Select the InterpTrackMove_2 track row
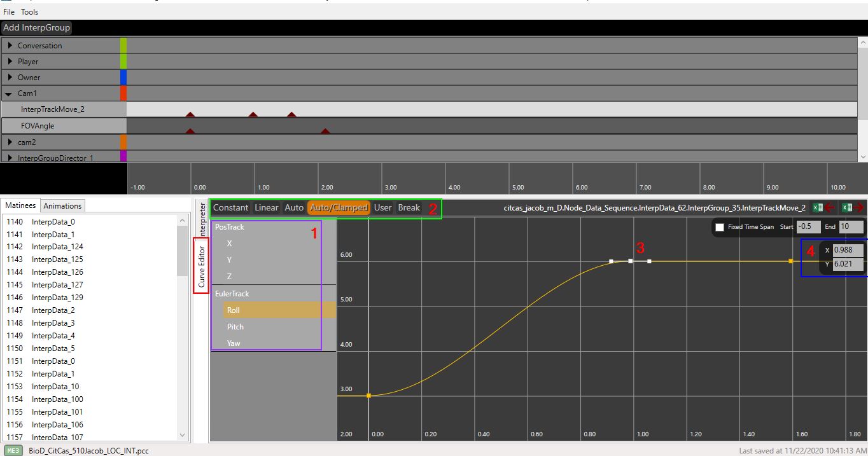The width and height of the screenshot is (868, 456). click(64, 109)
